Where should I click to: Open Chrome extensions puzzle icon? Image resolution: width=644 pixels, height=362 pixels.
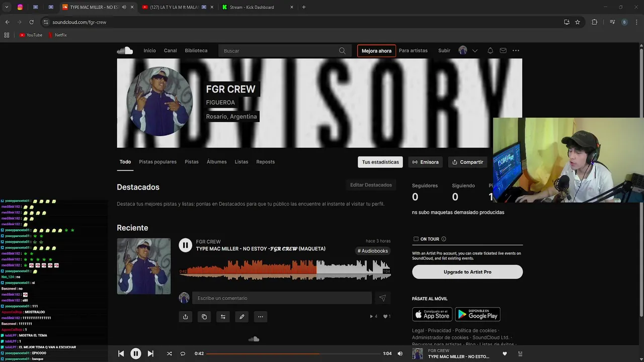coord(594,22)
